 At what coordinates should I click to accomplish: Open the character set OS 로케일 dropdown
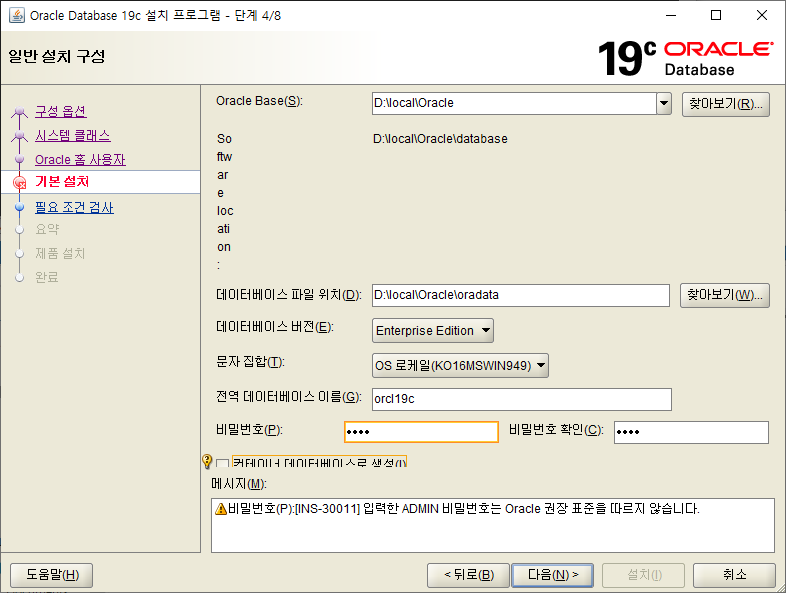click(x=460, y=365)
